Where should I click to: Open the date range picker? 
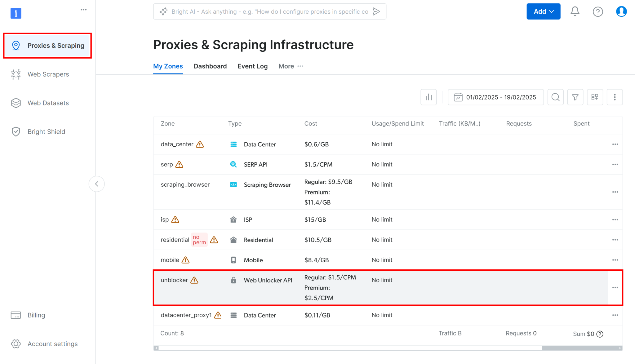coord(495,97)
